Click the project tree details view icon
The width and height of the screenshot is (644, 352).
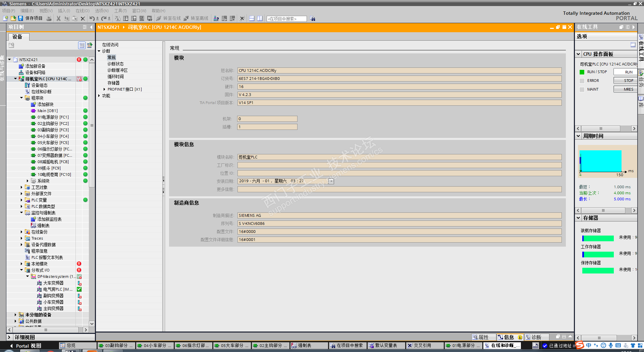pyautogui.click(x=82, y=45)
